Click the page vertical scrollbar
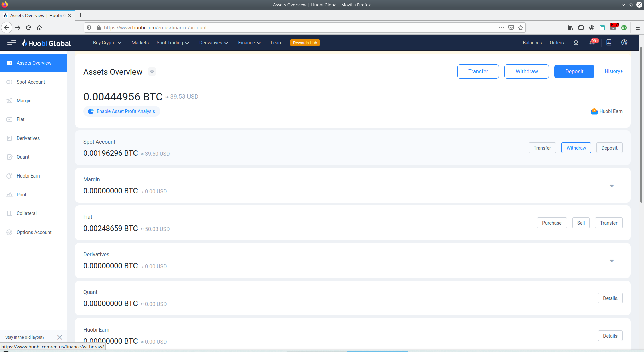644x352 pixels. coord(641,124)
